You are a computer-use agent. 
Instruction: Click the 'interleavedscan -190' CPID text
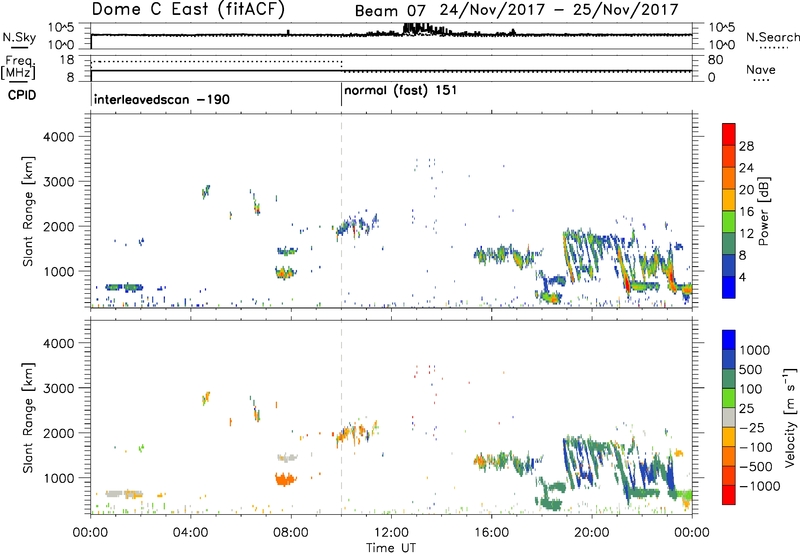[x=162, y=99]
